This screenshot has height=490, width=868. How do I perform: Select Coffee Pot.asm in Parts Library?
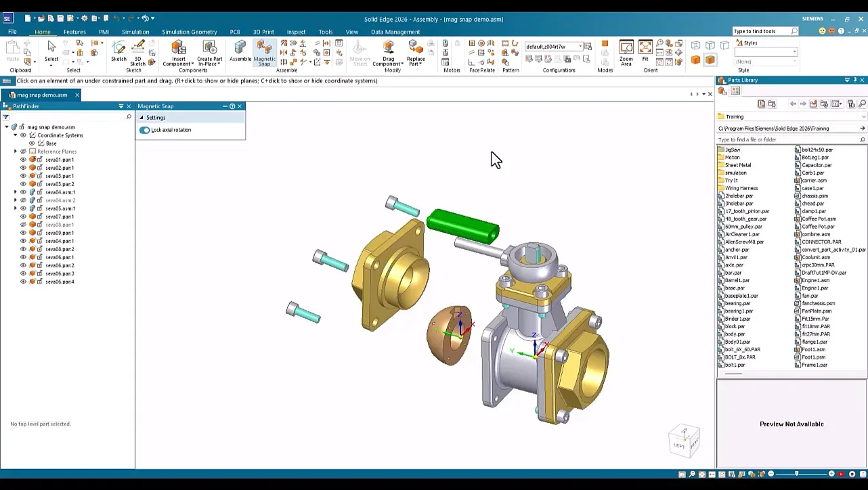click(819, 219)
